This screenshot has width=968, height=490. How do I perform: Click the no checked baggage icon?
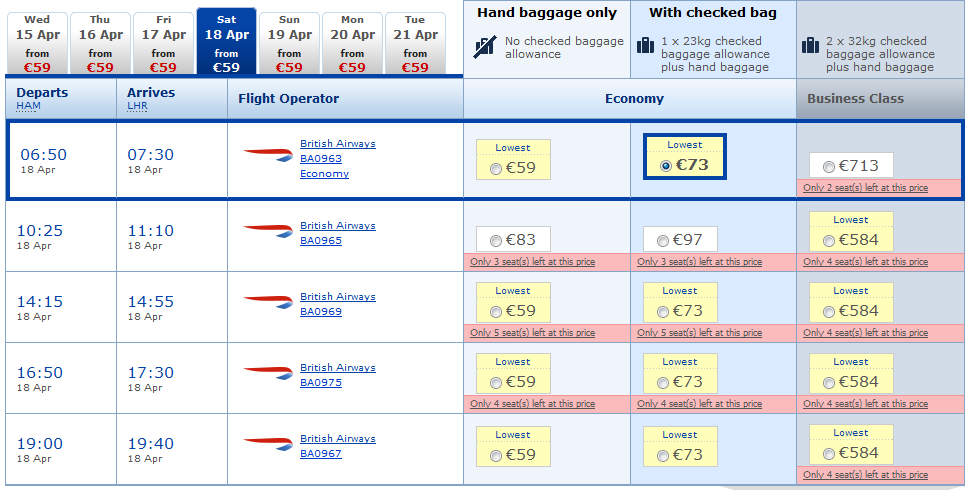point(486,46)
